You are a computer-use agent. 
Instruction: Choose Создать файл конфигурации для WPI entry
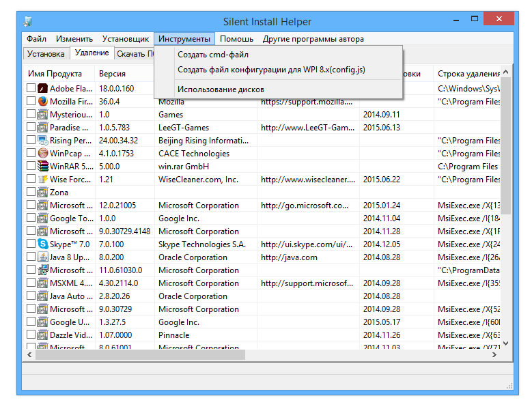pyautogui.click(x=278, y=70)
